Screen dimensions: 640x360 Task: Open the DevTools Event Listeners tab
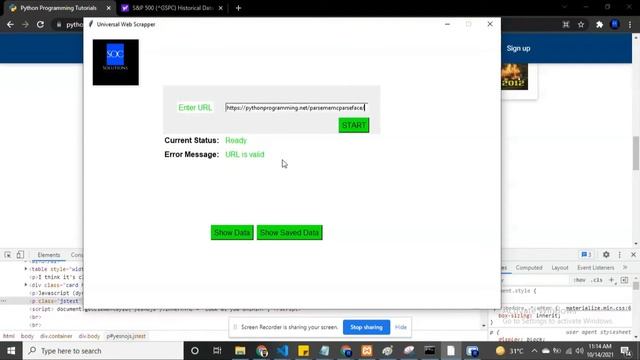point(596,268)
